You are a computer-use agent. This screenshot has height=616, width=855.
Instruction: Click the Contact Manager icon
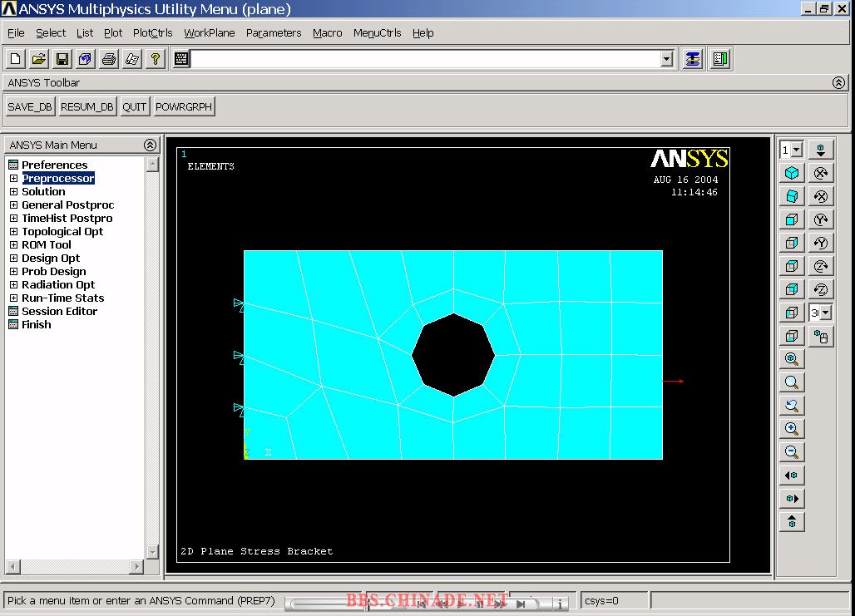(x=719, y=59)
